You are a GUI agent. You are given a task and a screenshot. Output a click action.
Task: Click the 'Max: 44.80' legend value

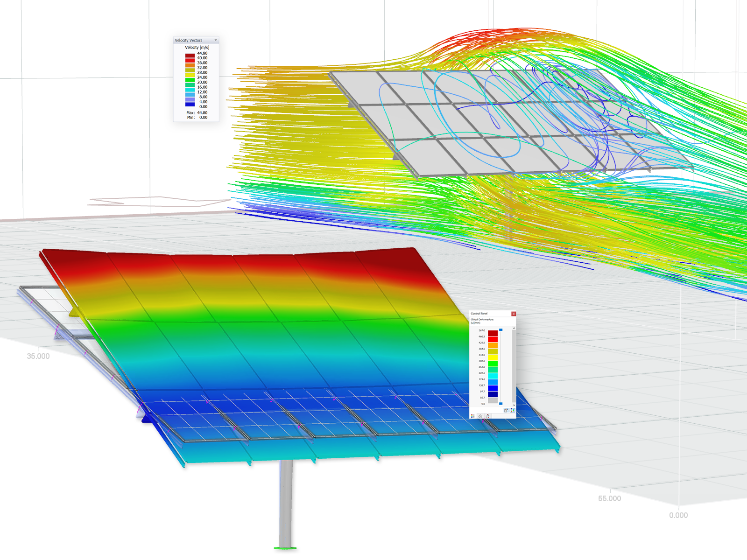(197, 113)
